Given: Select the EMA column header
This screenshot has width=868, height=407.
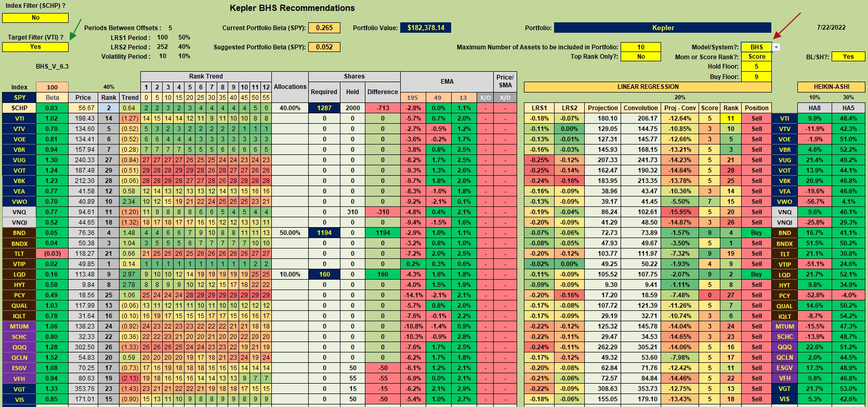Looking at the screenshot, I should coord(447,82).
